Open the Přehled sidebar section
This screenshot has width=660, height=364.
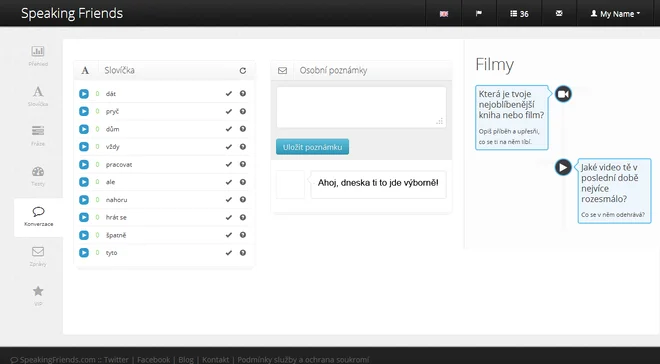click(38, 56)
